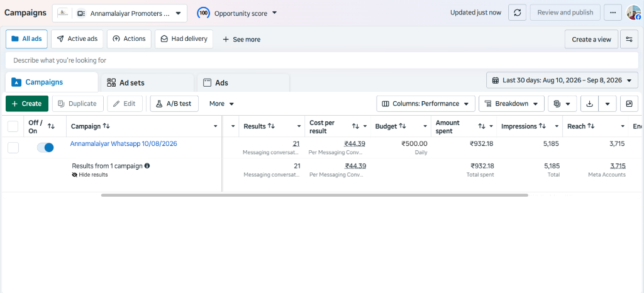Switch to the Campaigns tab
Screen dimensions: 644x293
(x=52, y=82)
